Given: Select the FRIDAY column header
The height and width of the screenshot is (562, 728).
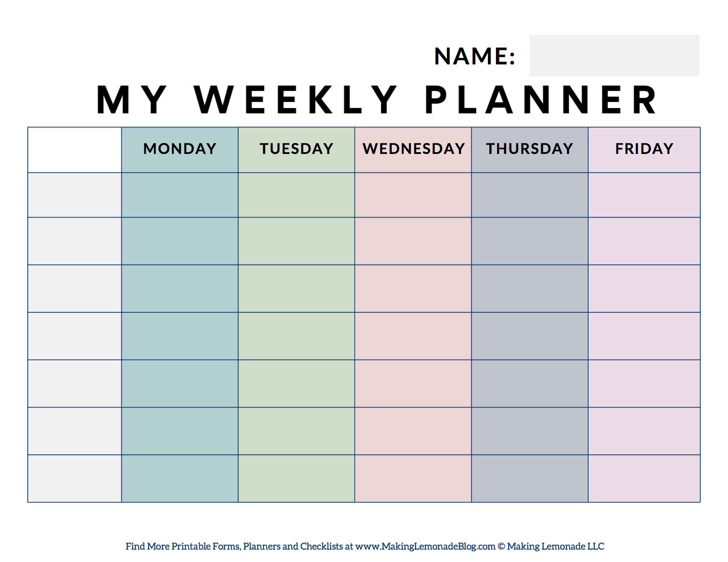Looking at the screenshot, I should pos(644,149).
